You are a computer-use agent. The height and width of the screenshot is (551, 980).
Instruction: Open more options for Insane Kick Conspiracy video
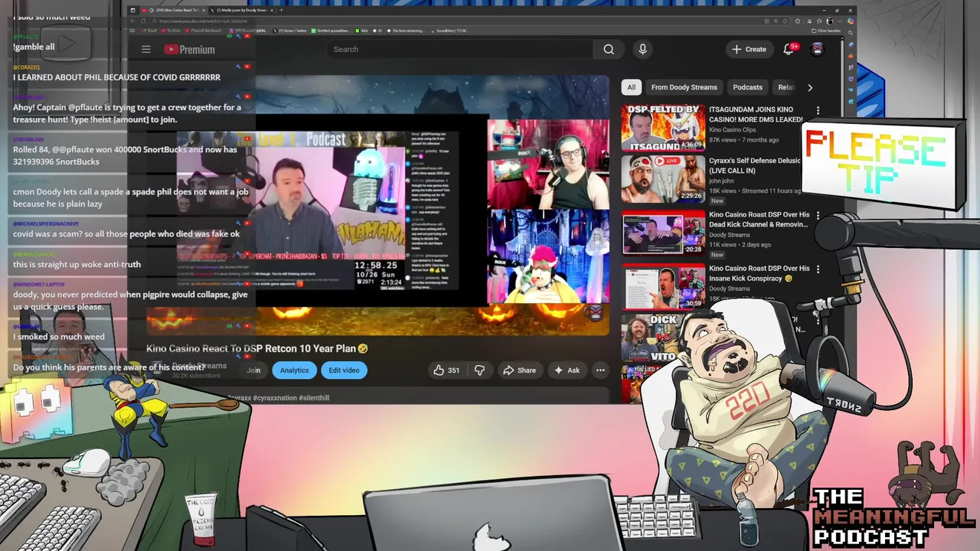pyautogui.click(x=818, y=269)
